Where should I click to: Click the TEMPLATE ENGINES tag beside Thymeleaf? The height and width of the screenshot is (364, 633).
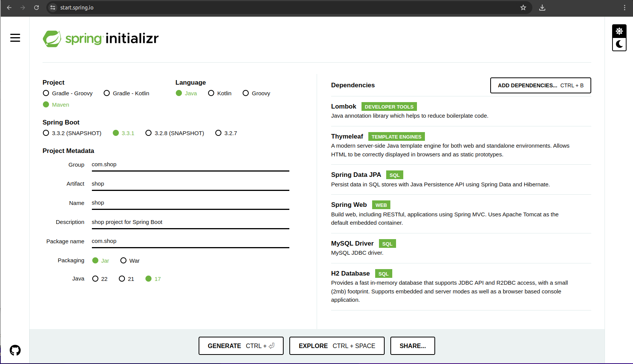tap(396, 137)
